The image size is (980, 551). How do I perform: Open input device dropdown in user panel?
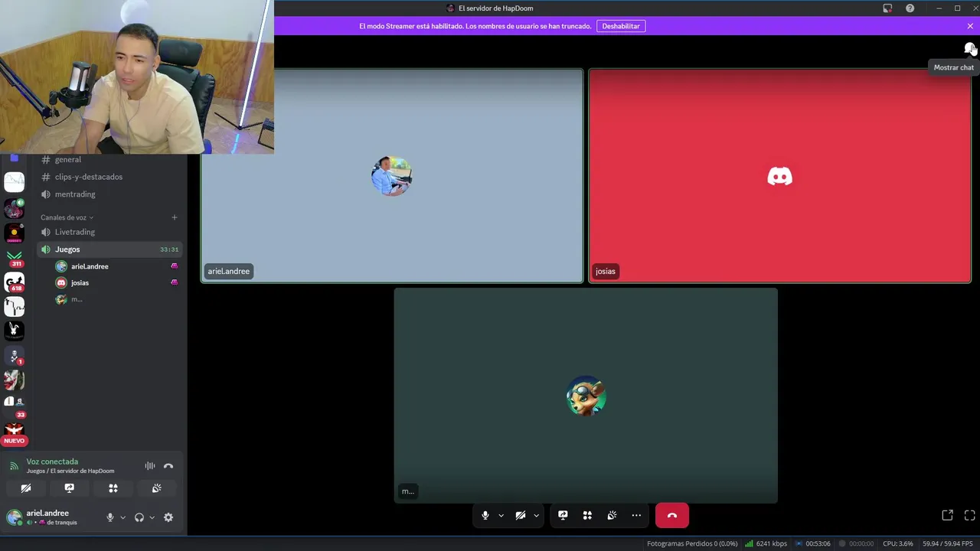[x=122, y=517]
